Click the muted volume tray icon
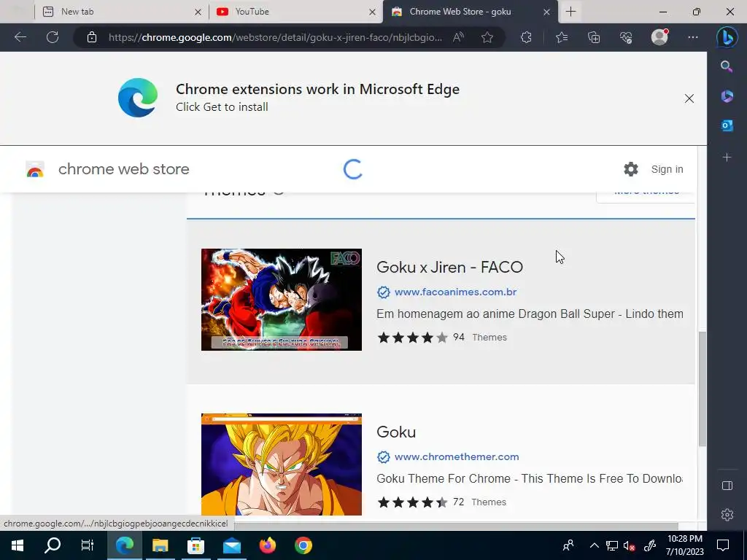747x560 pixels. click(x=629, y=545)
